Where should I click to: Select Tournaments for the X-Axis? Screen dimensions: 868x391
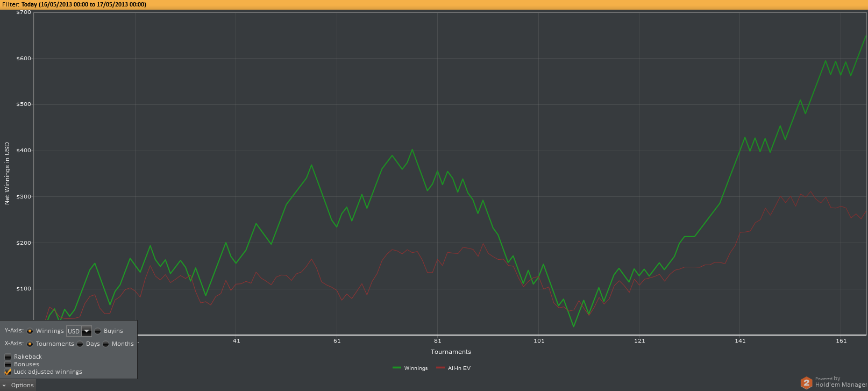click(x=30, y=344)
